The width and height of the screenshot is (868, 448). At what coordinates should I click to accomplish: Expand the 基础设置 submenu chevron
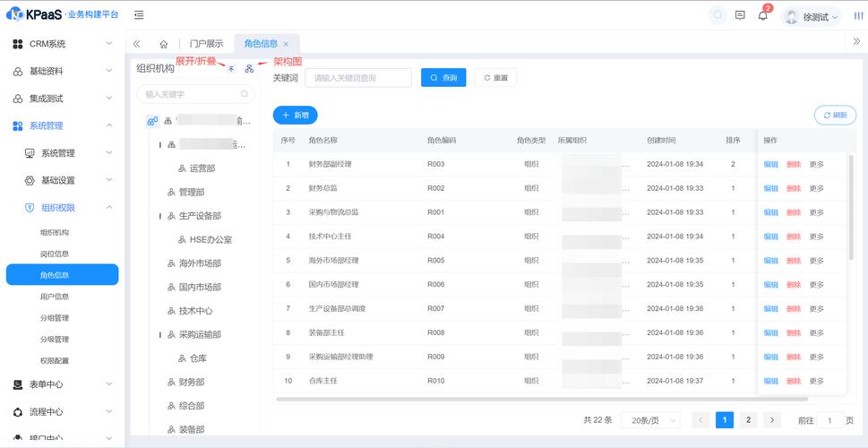109,180
